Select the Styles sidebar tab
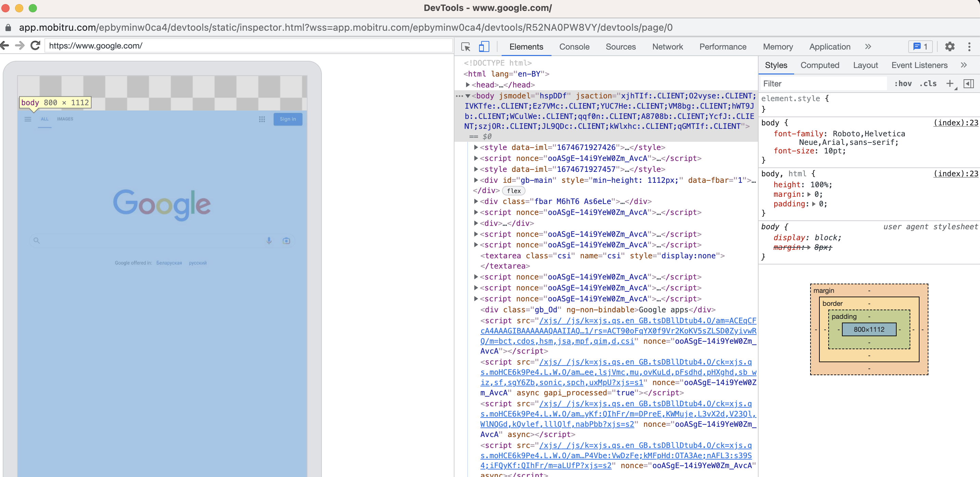The width and height of the screenshot is (980, 477). (x=776, y=65)
